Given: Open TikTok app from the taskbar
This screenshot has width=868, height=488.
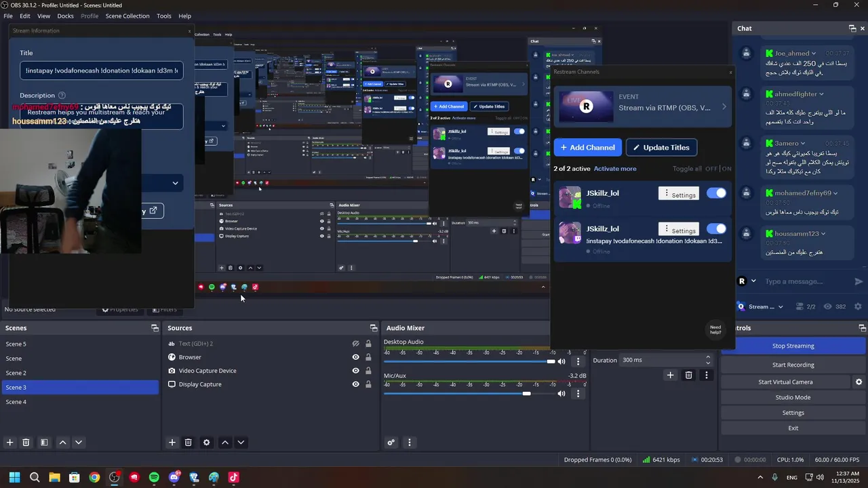Looking at the screenshot, I should tap(234, 477).
